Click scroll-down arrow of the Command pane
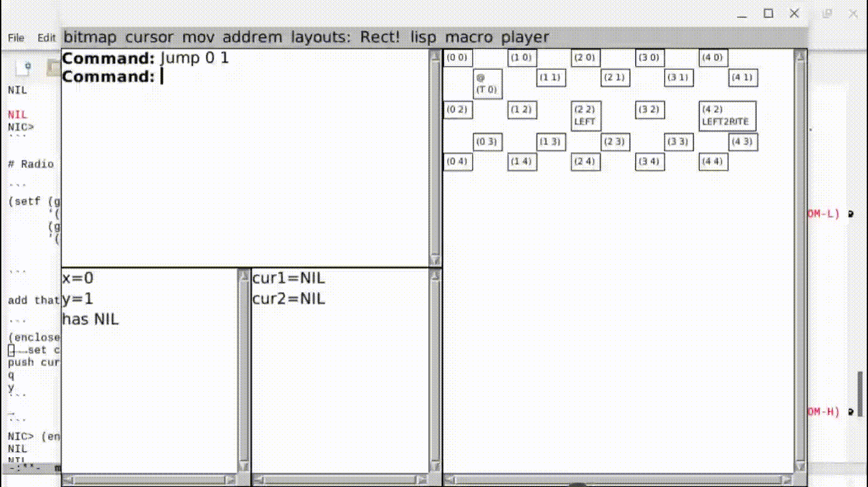The width and height of the screenshot is (868, 487). coord(435,260)
